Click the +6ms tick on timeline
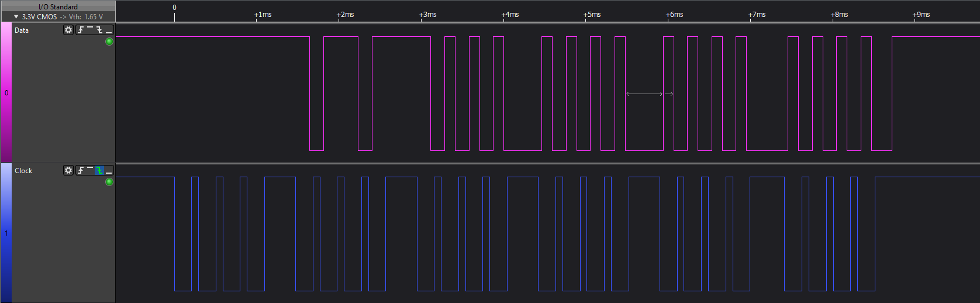 coord(674,15)
